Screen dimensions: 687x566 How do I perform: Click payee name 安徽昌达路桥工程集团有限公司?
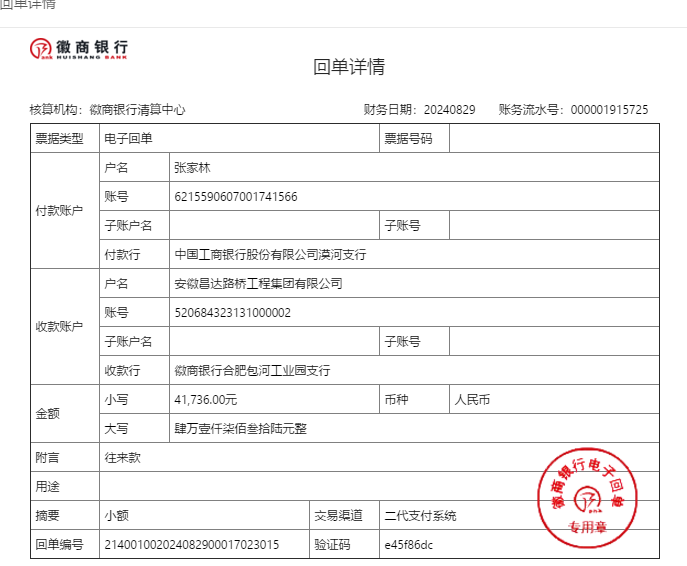point(258,284)
